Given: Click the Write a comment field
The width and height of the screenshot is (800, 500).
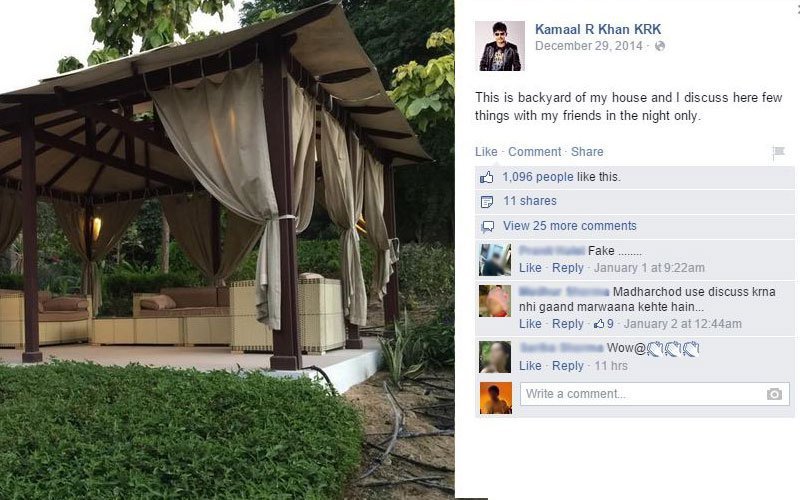Looking at the screenshot, I should [x=655, y=394].
